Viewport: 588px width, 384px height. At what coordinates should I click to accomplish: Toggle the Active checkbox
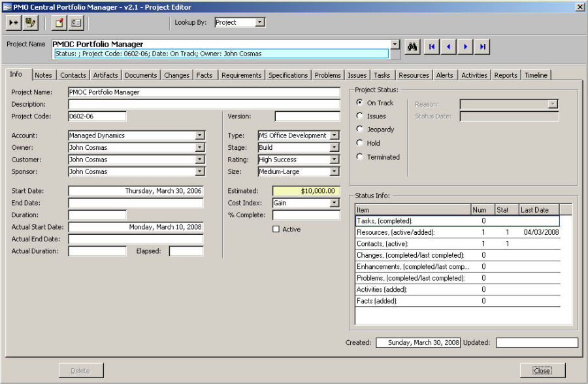click(x=276, y=229)
